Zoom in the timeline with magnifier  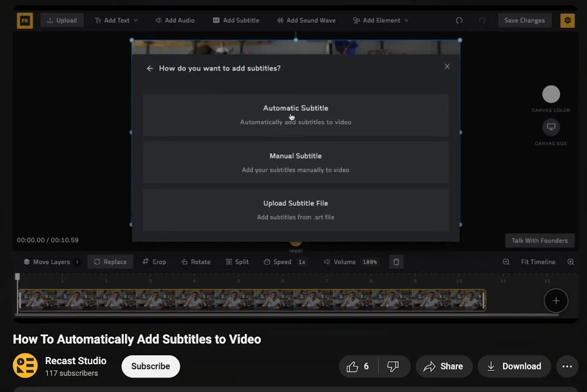coord(570,262)
